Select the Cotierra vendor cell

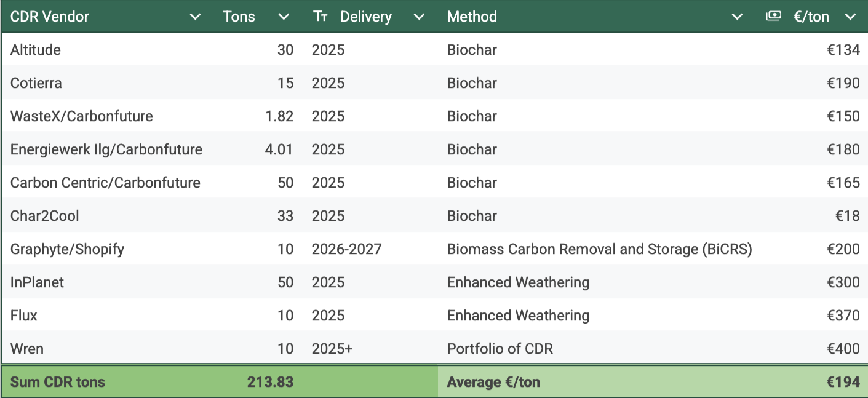tap(36, 83)
